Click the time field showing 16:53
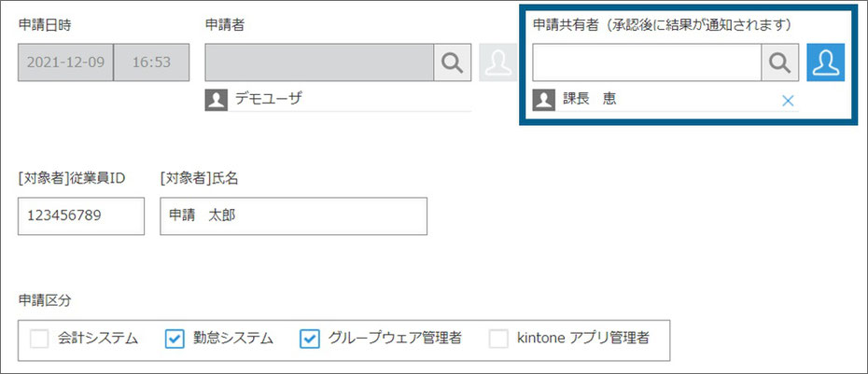868x374 pixels. point(151,62)
